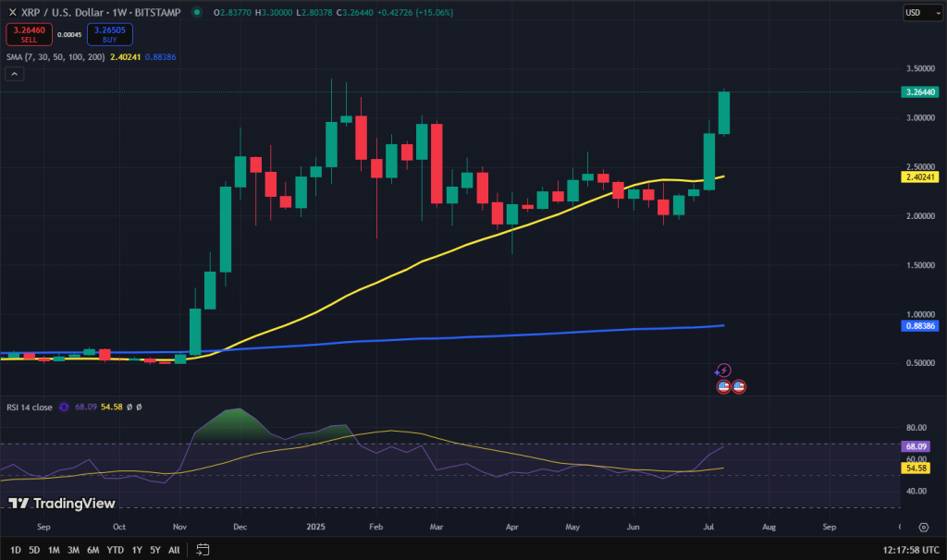Click the green 3.26440 current price label
The image size is (947, 560).
pos(920,92)
